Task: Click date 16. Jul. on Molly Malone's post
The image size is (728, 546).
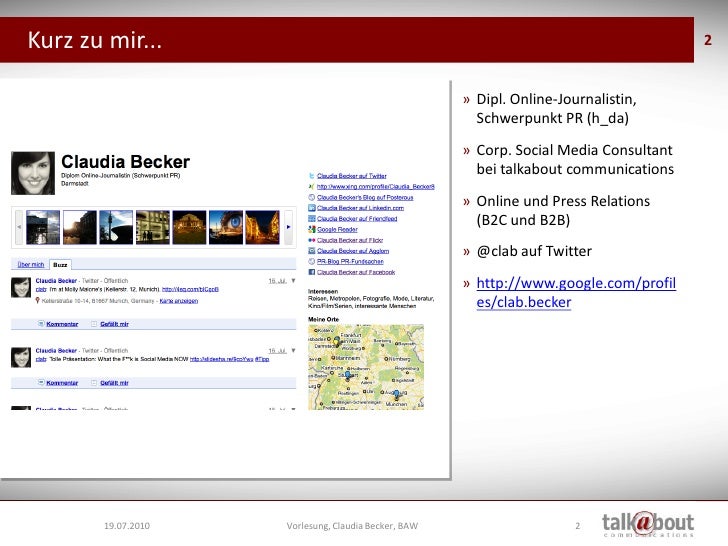Action: click(277, 280)
